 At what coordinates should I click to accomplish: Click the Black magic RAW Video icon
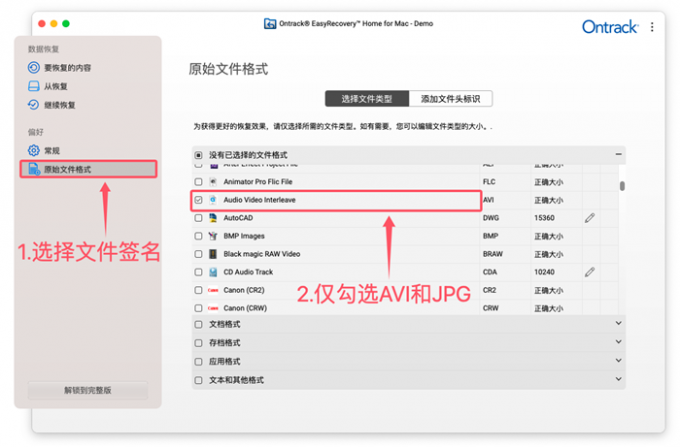[213, 254]
